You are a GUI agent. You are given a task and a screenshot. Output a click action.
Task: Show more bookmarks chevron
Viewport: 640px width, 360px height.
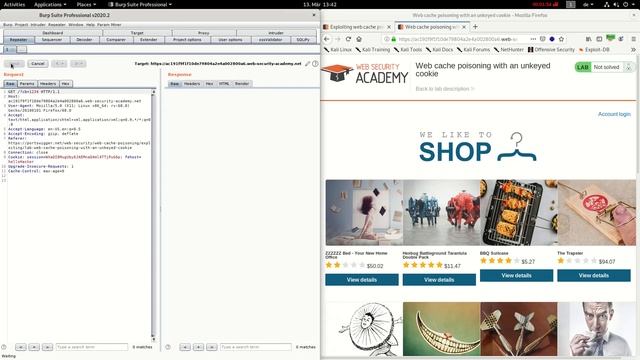[633, 49]
